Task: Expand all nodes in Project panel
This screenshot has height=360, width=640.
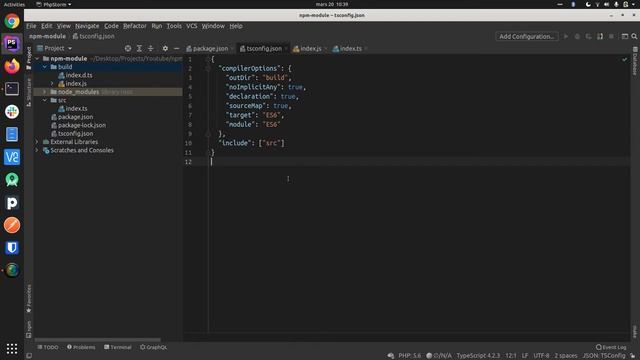Action: tap(139, 48)
